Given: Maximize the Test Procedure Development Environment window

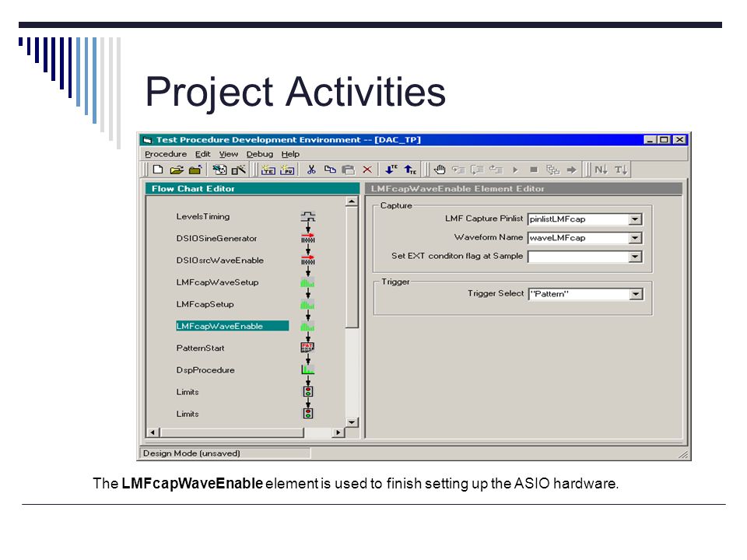Looking at the screenshot, I should (x=664, y=139).
